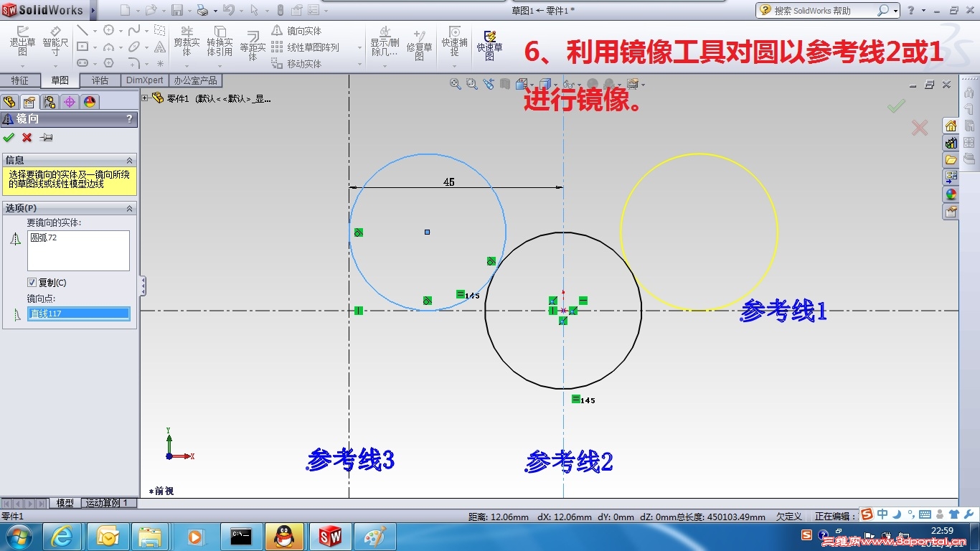Switch to the 运动算例 1 tab
The width and height of the screenshot is (980, 551).
107,503
